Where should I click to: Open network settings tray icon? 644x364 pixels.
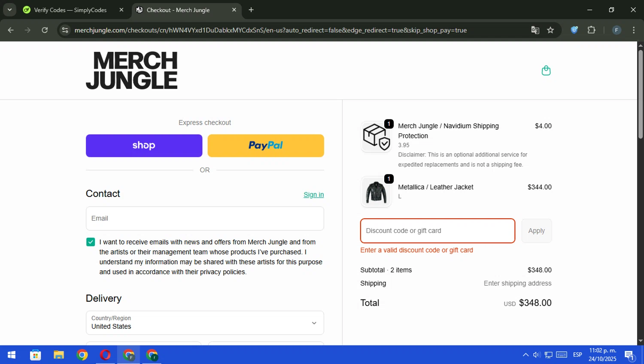click(549, 355)
